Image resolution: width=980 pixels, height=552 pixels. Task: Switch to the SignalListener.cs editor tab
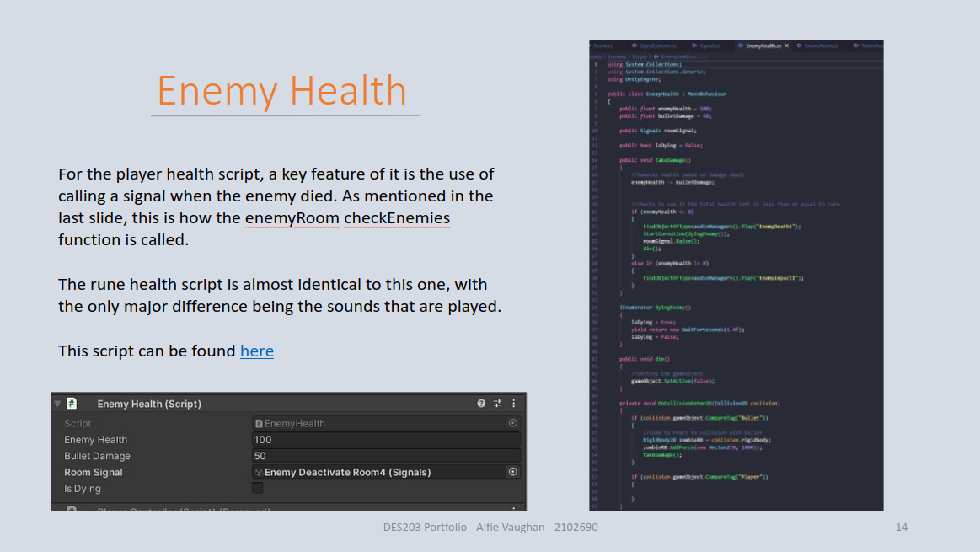655,46
